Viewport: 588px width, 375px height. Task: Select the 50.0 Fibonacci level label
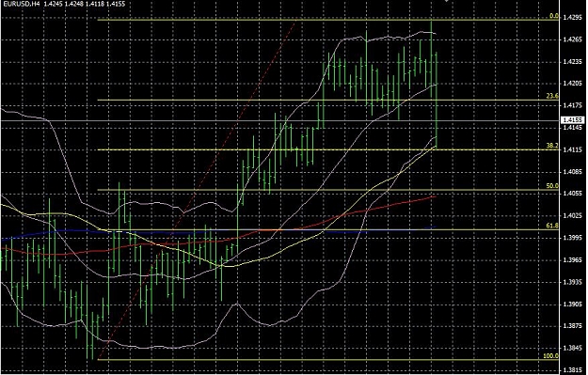tap(552, 186)
